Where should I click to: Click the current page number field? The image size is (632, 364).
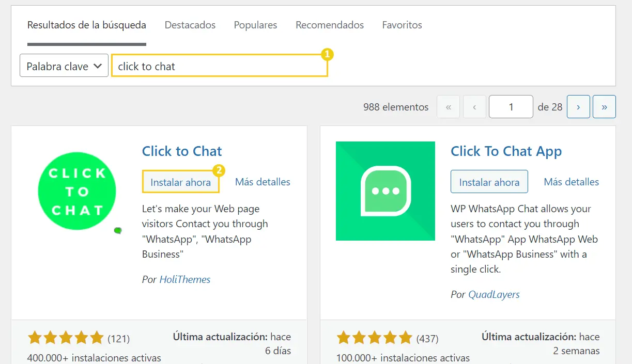coord(511,107)
